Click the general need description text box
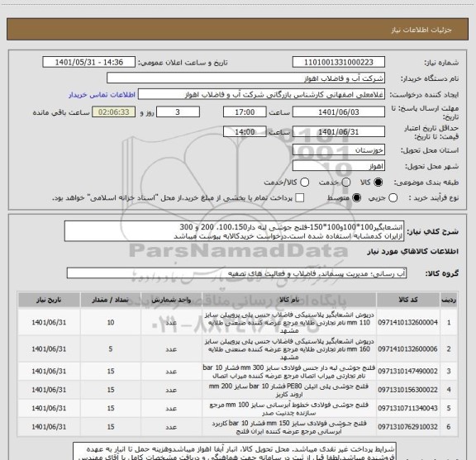This screenshot has width=476, height=460. [235, 231]
